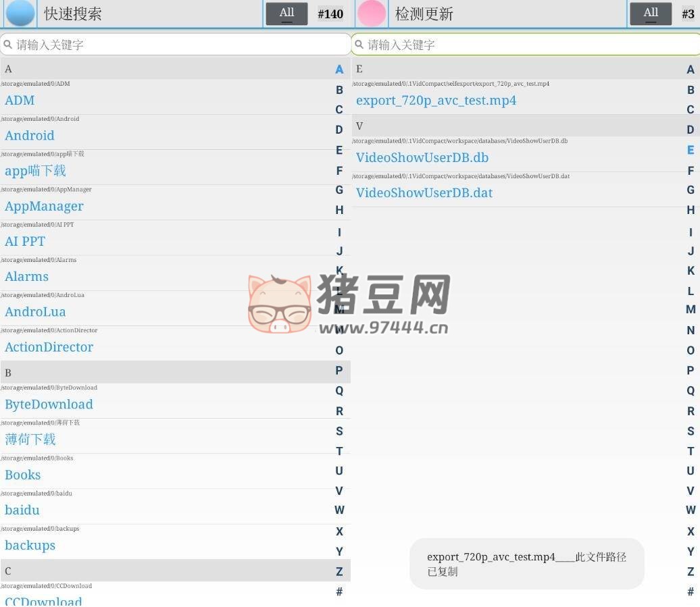The width and height of the screenshot is (700, 607).
Task: Click the #140 count label
Action: (330, 14)
